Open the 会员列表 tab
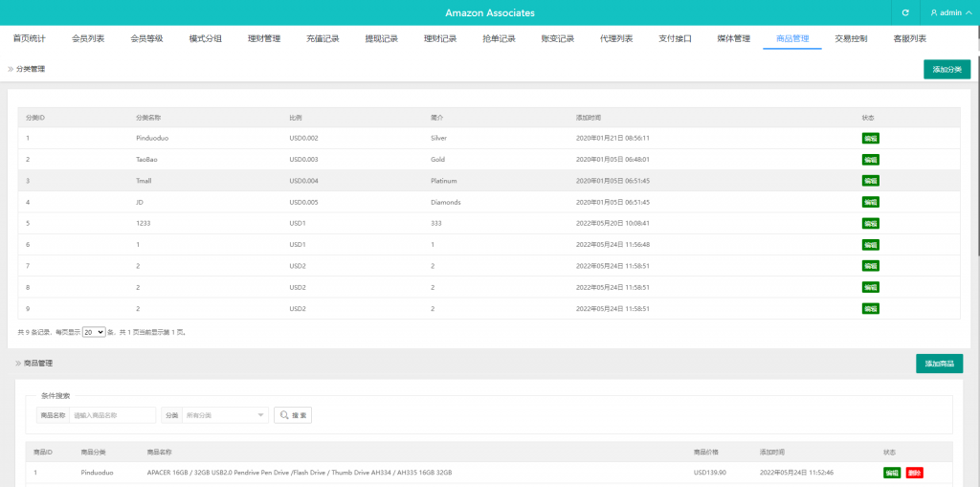980x487 pixels. pyautogui.click(x=88, y=39)
